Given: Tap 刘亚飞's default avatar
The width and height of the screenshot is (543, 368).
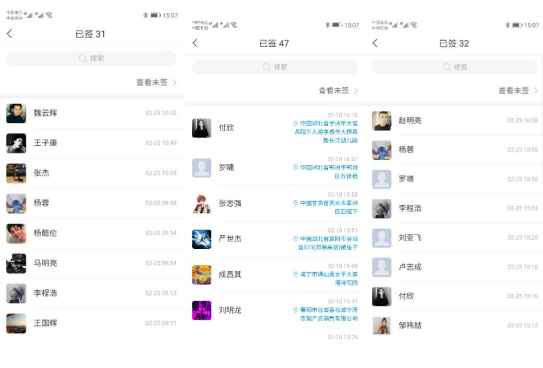Looking at the screenshot, I should pyautogui.click(x=382, y=238).
